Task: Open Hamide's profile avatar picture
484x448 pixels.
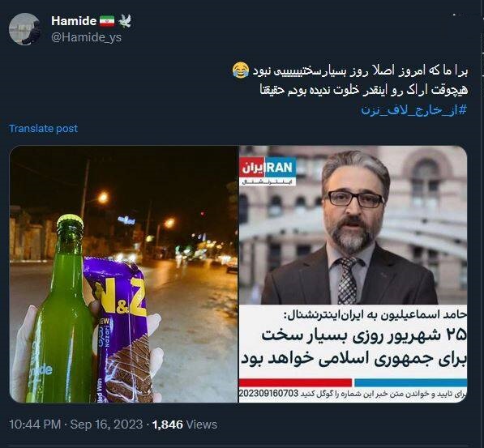Action: pyautogui.click(x=25, y=29)
